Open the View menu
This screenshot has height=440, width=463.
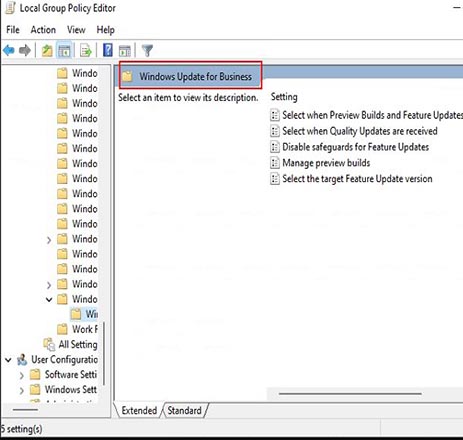76,30
